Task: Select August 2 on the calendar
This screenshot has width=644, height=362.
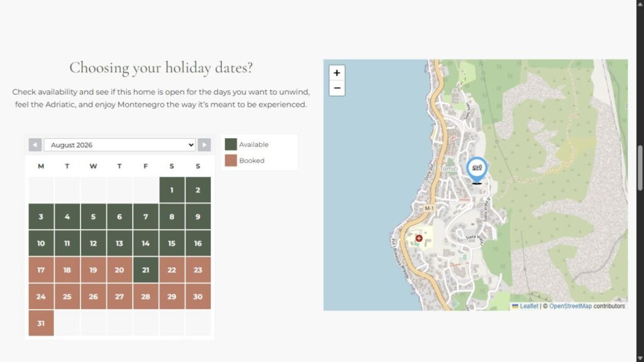Action: [x=198, y=190]
